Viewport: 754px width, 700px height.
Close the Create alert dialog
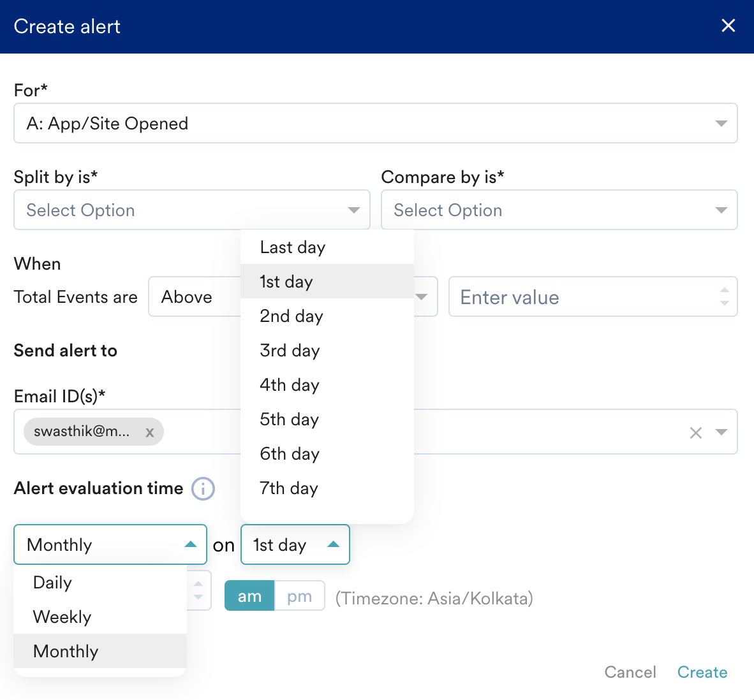click(x=728, y=26)
